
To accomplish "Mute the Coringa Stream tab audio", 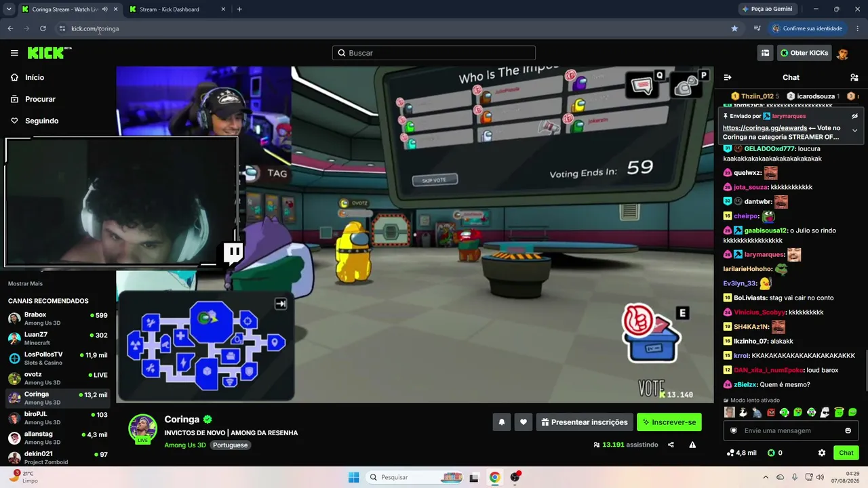I will point(104,9).
